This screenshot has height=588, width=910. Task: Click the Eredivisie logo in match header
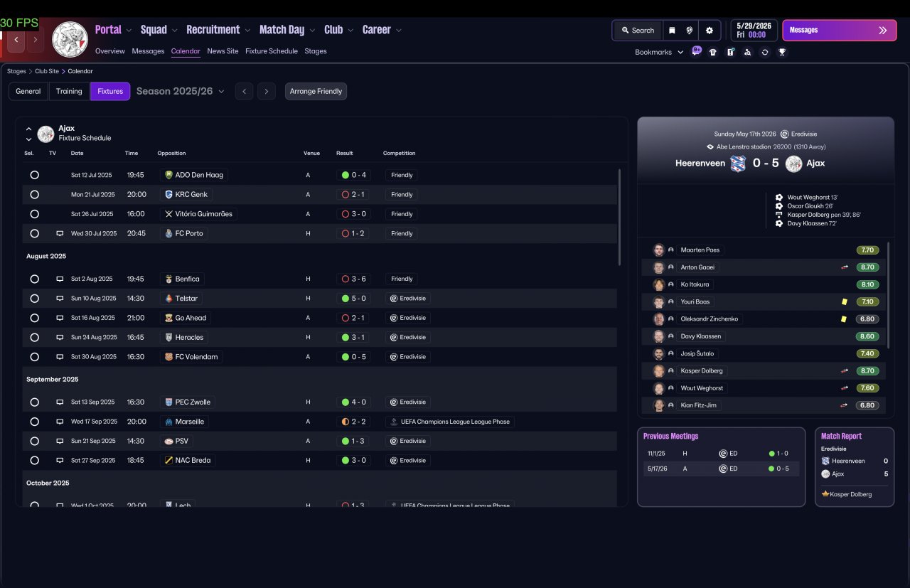coord(785,134)
